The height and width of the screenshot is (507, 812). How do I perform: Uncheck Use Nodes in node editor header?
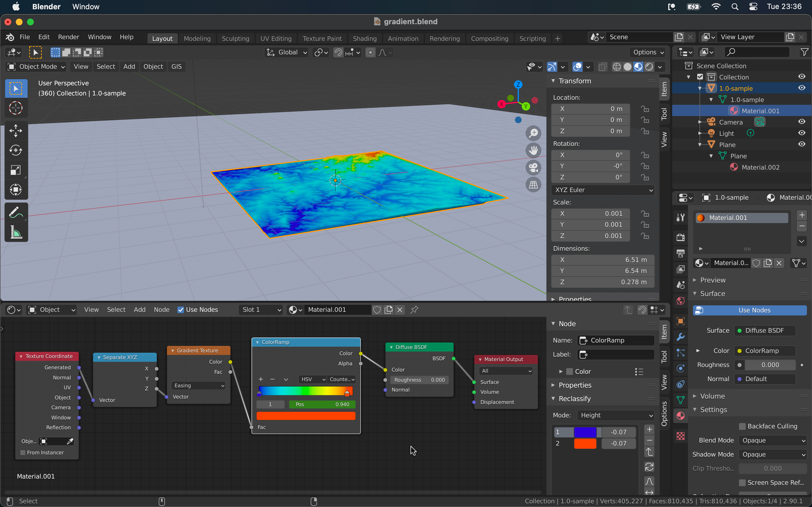point(181,310)
